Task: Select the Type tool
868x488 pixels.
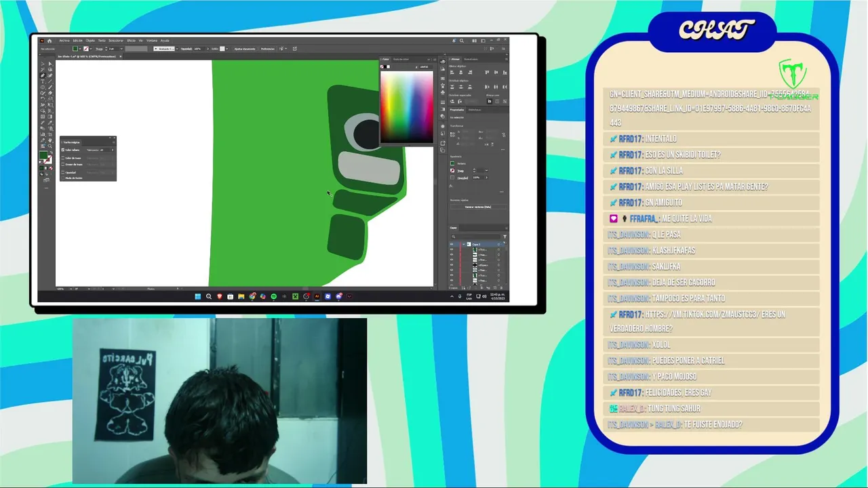Action: 43,81
